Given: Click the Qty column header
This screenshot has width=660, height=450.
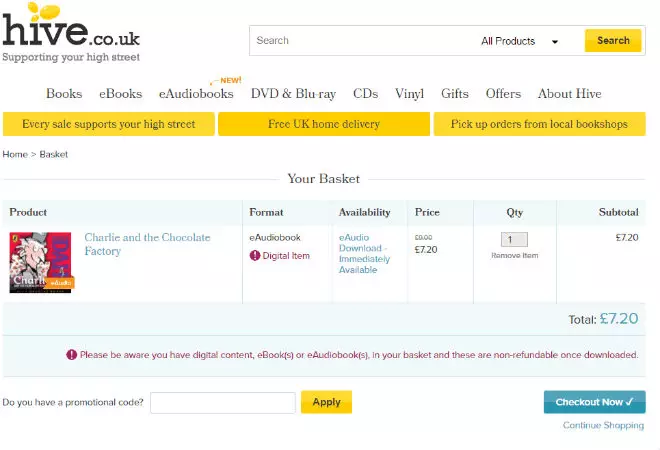Looking at the screenshot, I should 514,213.
